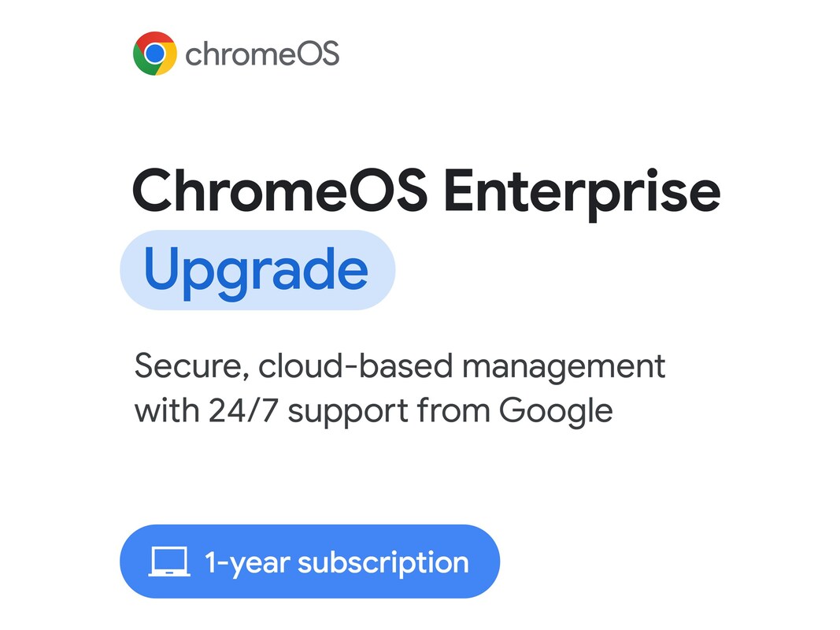
Task: Click the word ChromeOS in the heading
Action: (x=280, y=191)
